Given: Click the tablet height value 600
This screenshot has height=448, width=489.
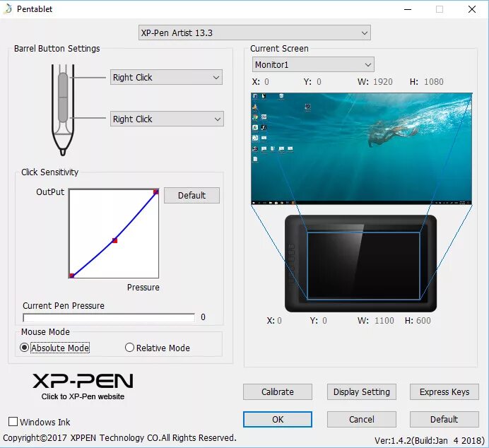Looking at the screenshot, I should pyautogui.click(x=423, y=321).
